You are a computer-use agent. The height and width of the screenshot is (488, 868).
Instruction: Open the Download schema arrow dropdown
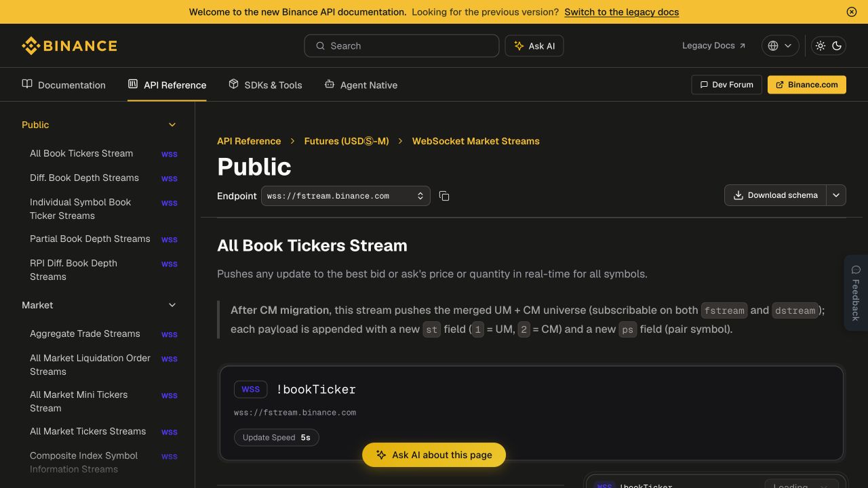coord(836,195)
